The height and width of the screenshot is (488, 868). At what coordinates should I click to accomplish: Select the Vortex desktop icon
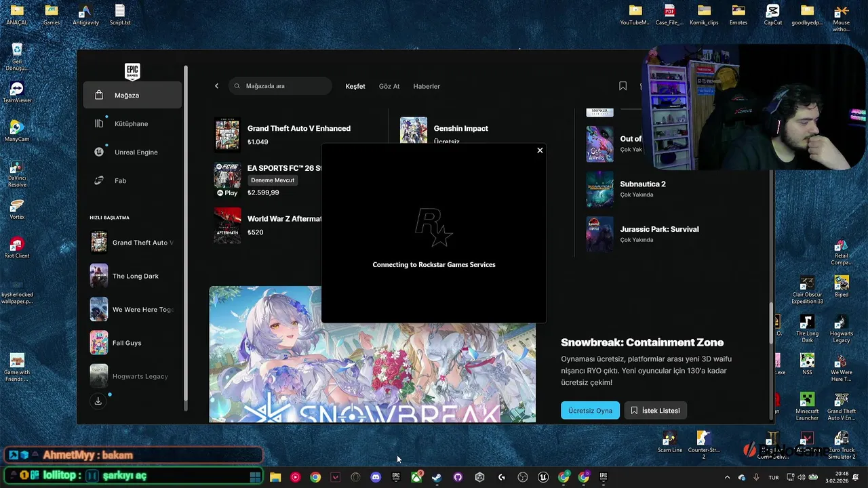17,209
